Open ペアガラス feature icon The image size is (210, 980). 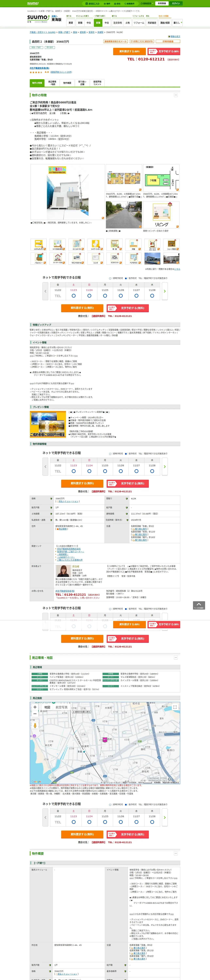[133, 258]
